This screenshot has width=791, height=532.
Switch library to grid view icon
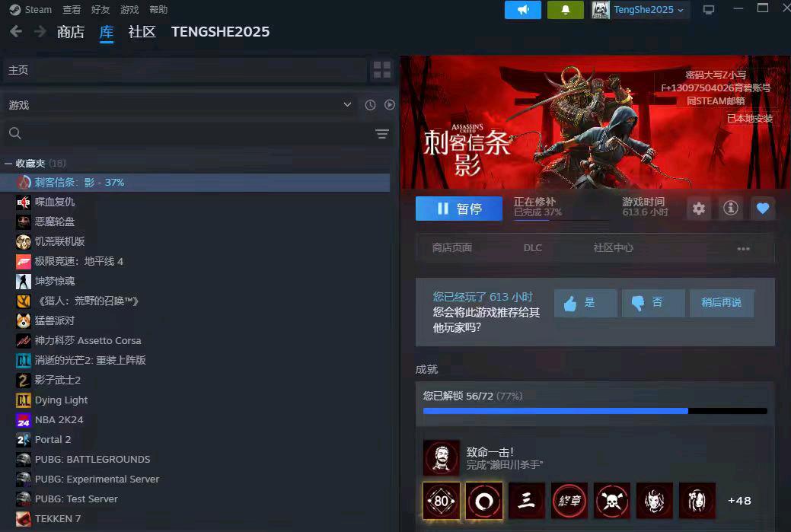[381, 70]
